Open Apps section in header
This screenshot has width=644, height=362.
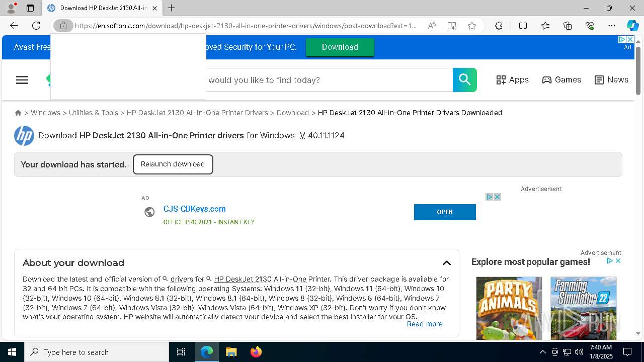click(512, 80)
